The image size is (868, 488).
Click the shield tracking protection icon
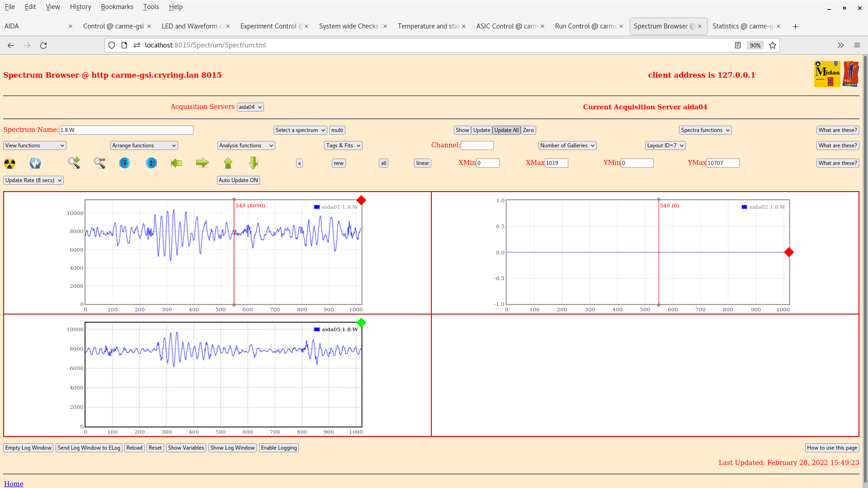click(x=112, y=45)
